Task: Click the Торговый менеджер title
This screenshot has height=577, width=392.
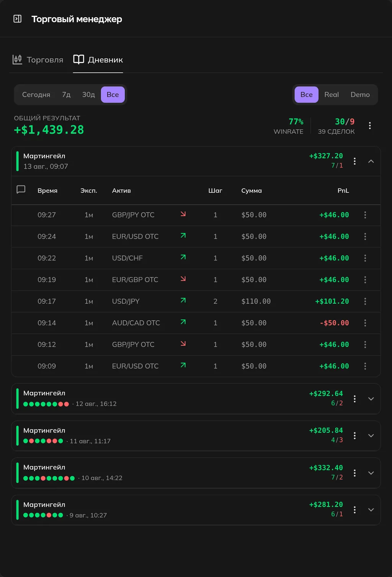Action: (77, 19)
